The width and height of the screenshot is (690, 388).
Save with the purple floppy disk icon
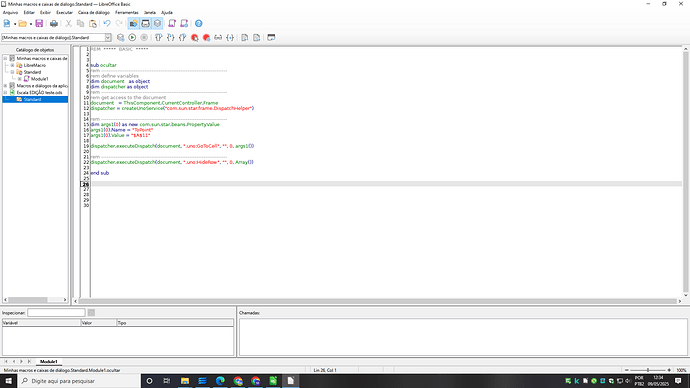coord(39,24)
